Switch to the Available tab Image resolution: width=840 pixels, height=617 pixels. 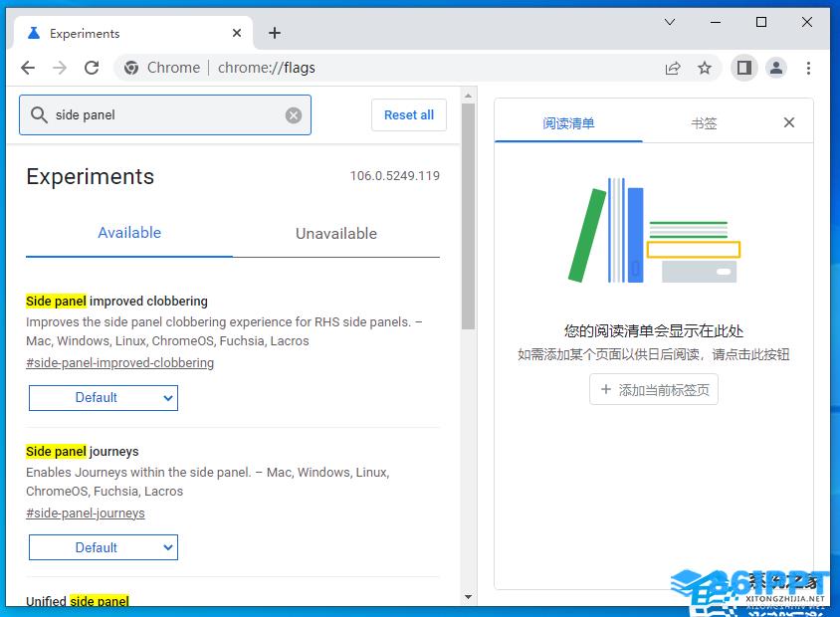(x=129, y=233)
